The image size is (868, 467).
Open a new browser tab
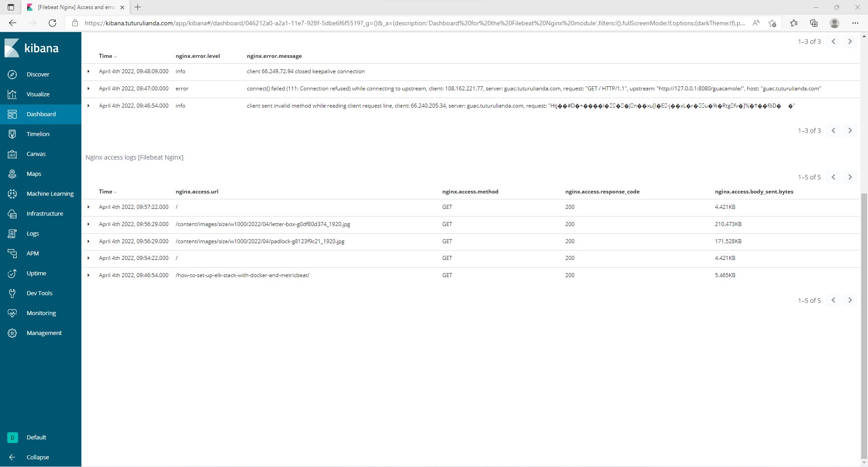coord(138,7)
